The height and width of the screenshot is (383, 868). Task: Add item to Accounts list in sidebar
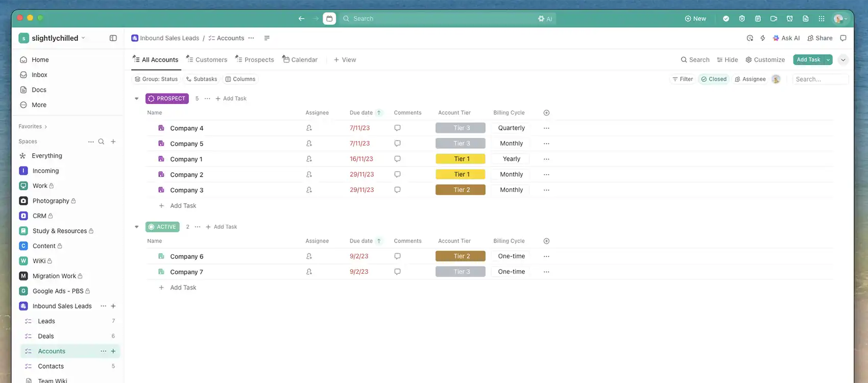coord(113,351)
